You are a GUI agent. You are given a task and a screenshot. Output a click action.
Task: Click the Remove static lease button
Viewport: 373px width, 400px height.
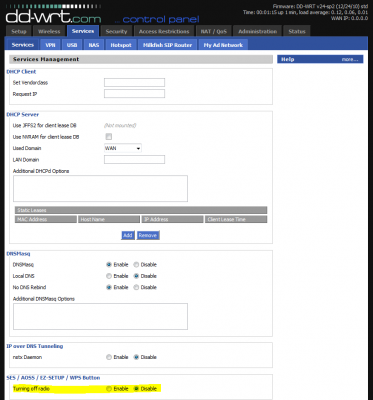click(x=148, y=235)
